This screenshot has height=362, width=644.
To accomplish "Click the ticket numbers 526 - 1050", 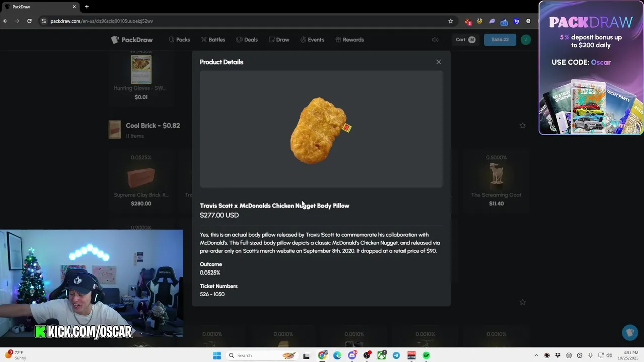I will tap(212, 294).
